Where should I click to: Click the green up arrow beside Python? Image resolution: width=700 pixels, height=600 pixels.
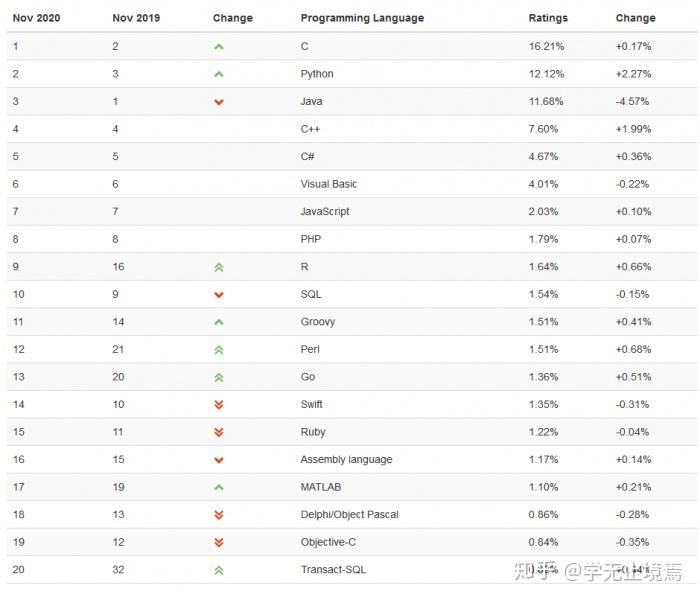pos(219,74)
